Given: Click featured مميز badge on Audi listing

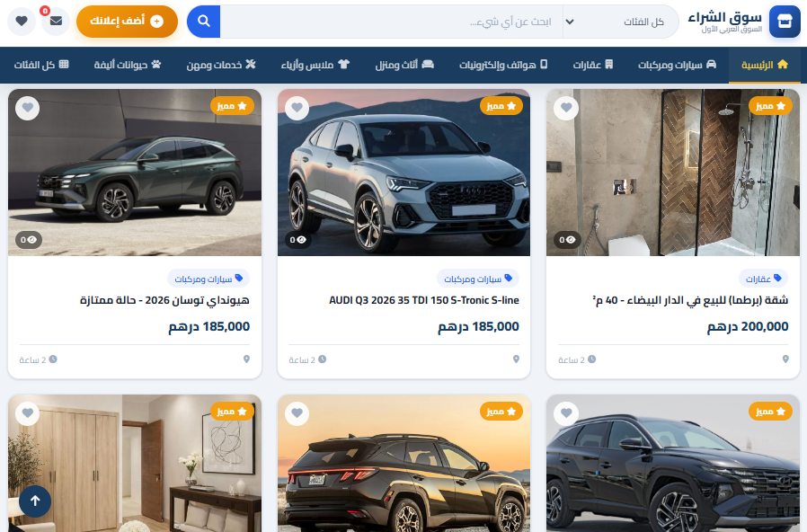Looking at the screenshot, I should coord(501,106).
